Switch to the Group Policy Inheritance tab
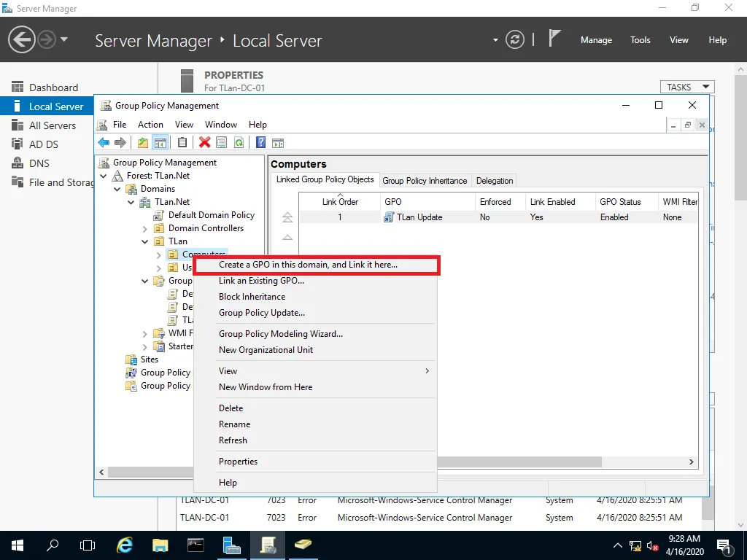 coord(425,181)
